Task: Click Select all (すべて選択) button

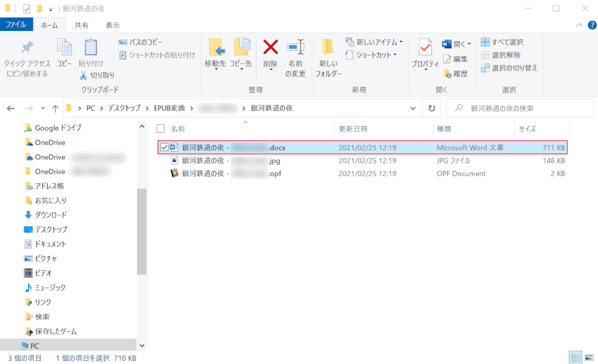Action: (502, 42)
